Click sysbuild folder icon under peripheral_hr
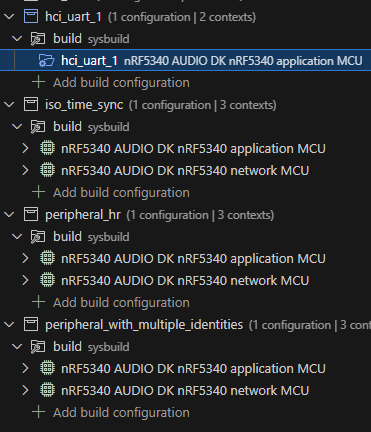 point(38,237)
